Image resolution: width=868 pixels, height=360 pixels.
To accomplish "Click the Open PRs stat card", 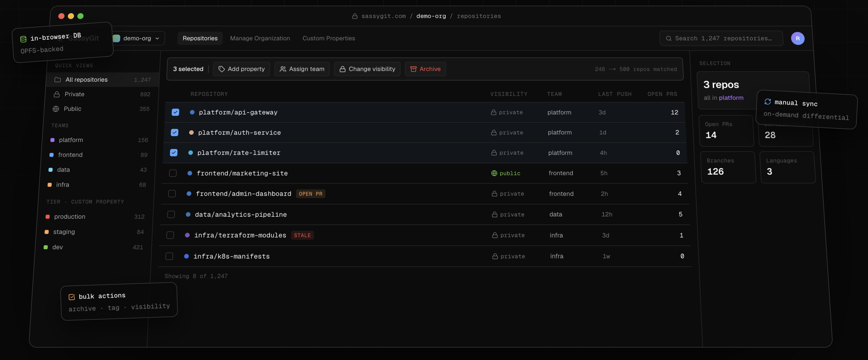I will pos(727,131).
